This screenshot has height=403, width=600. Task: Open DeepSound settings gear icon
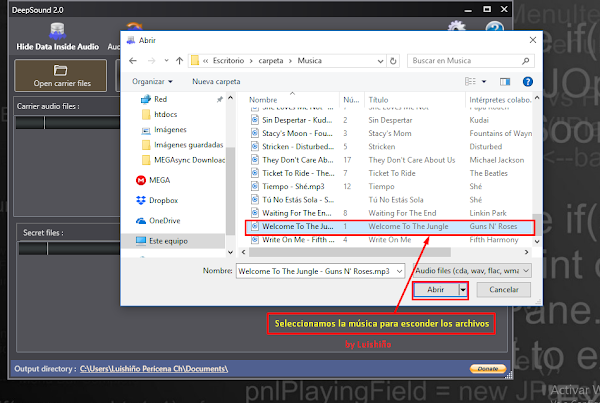pos(457,26)
